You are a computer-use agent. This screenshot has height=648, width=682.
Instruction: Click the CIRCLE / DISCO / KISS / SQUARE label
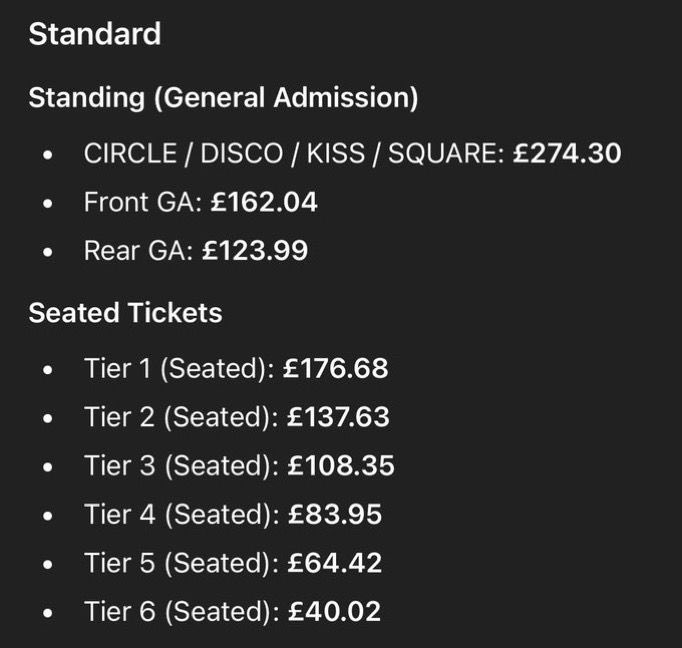point(294,153)
